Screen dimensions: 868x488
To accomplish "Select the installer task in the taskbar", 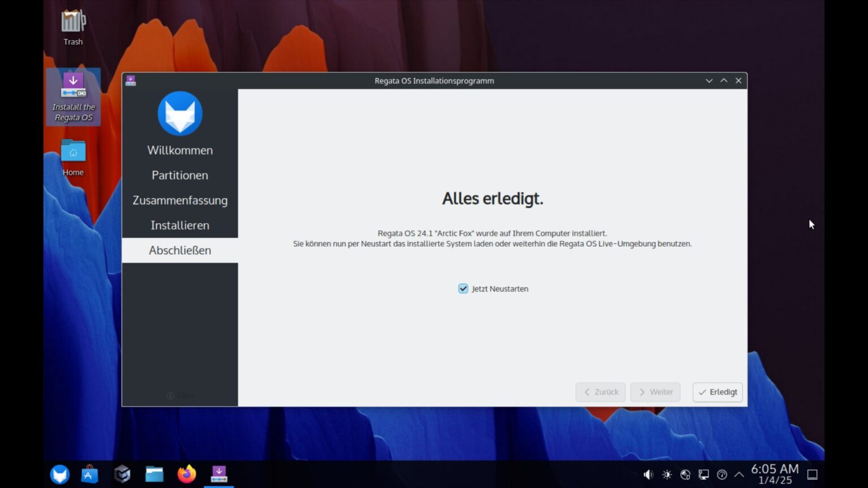I will (219, 474).
